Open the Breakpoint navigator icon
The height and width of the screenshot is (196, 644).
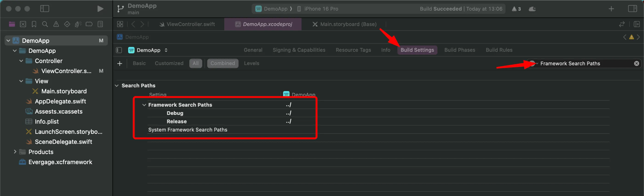89,24
